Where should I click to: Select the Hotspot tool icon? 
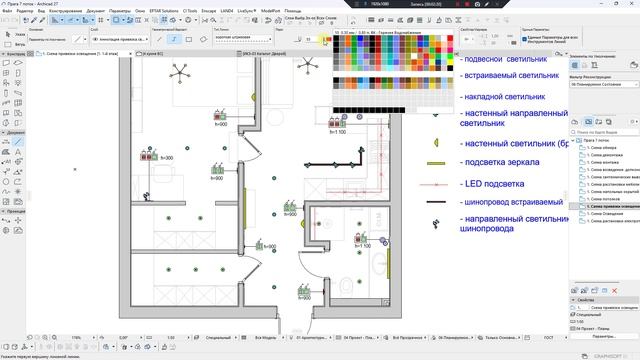click(x=18, y=192)
